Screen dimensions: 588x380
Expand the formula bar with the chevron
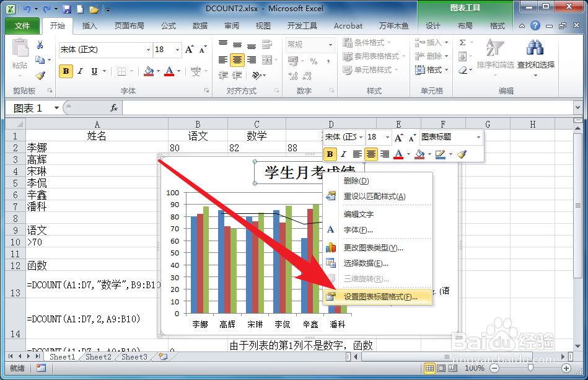[577, 108]
